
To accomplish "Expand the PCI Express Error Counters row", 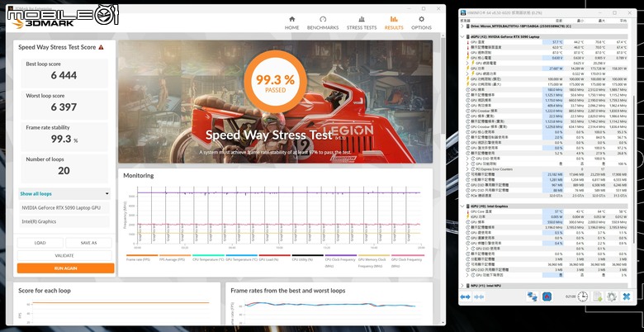I will tap(468, 168).
